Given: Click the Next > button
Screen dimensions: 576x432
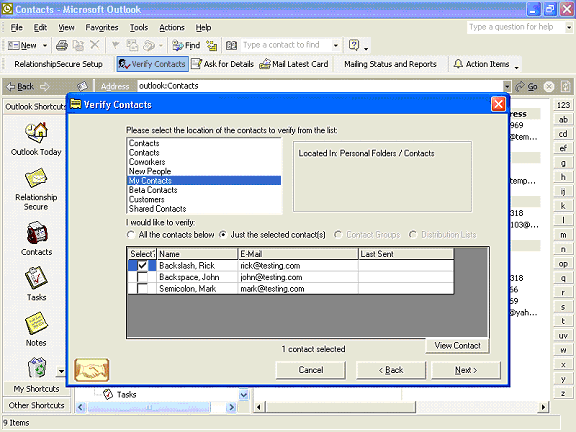Looking at the screenshot, I should 466,370.
